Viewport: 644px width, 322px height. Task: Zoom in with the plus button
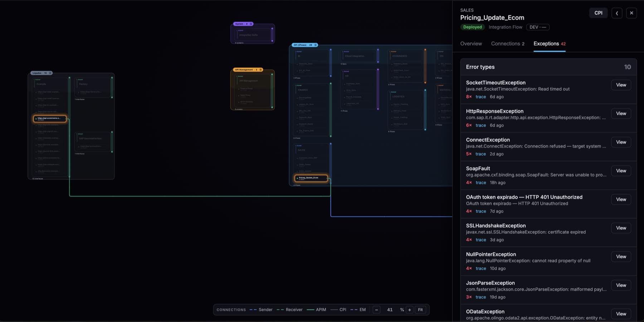pos(410,310)
